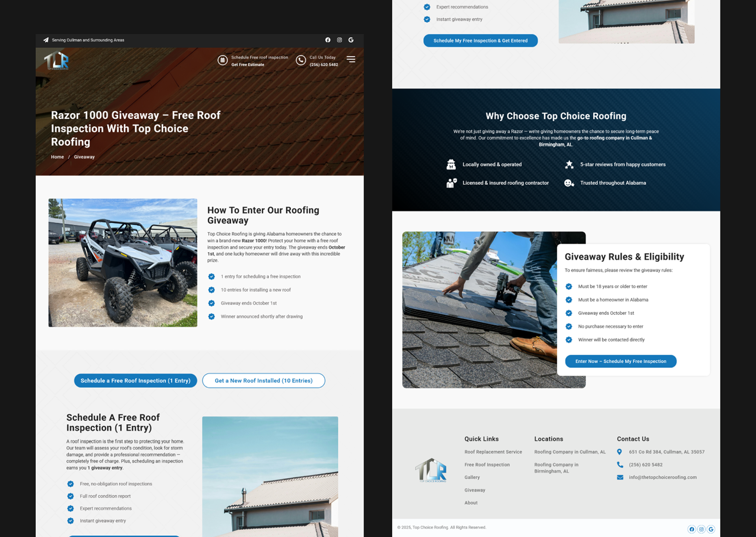Click Enter Now – Schedule My Free Inspection
Image resolution: width=756 pixels, height=537 pixels.
(621, 361)
